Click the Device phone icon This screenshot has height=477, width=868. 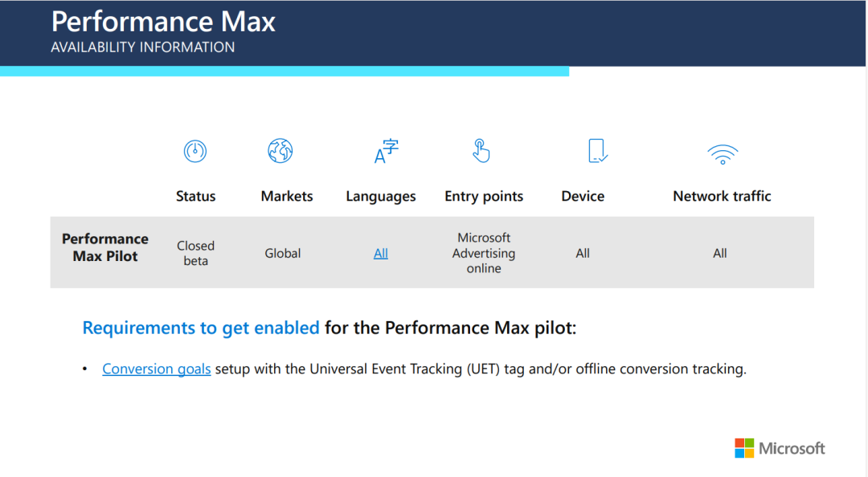click(x=597, y=151)
